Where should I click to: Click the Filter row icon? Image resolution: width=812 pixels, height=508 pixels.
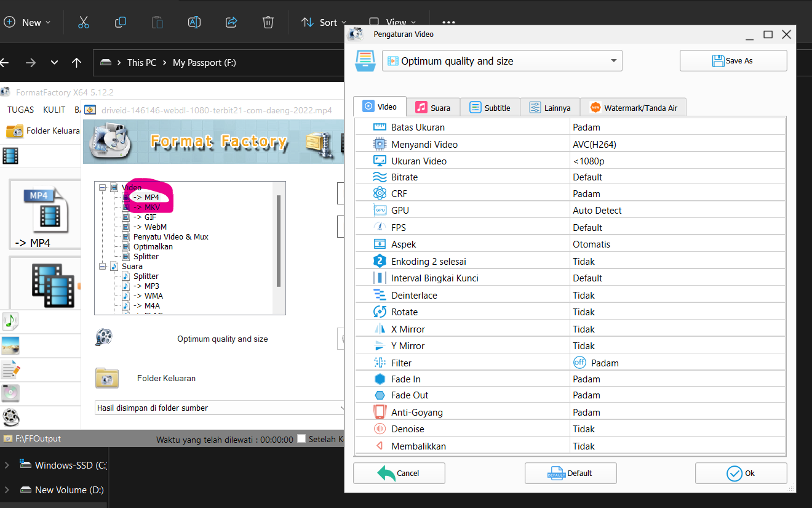[x=380, y=363]
